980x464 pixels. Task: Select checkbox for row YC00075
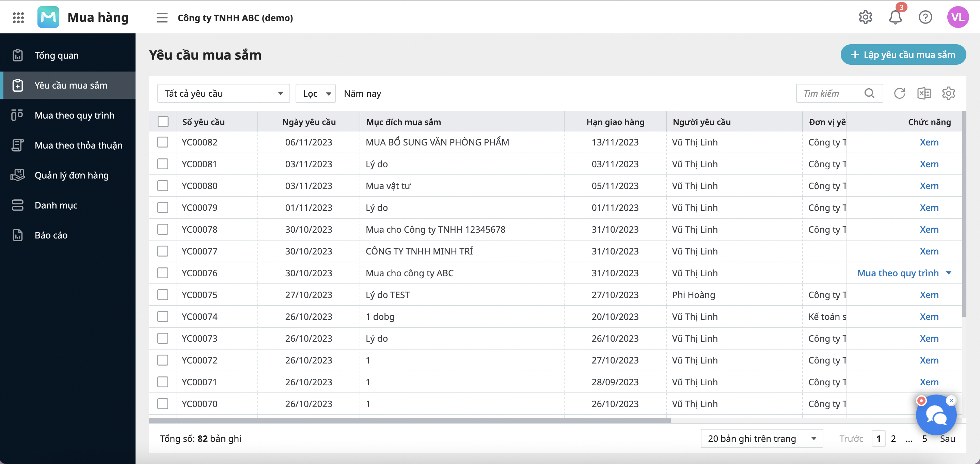pyautogui.click(x=163, y=295)
